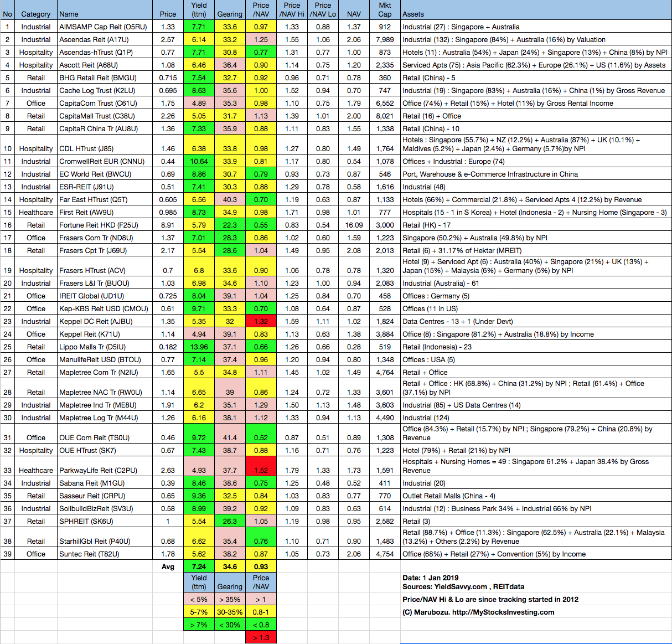Image resolution: width=672 pixels, height=644 pixels.
Task: Select Fortune Reit NAV 16.09 cell
Action: pos(354,225)
